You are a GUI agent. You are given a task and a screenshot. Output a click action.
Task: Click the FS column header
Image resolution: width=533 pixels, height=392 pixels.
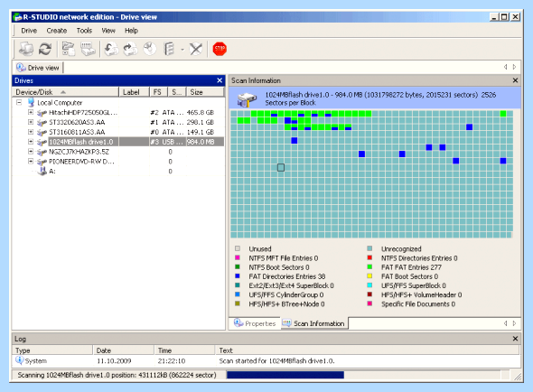point(158,92)
